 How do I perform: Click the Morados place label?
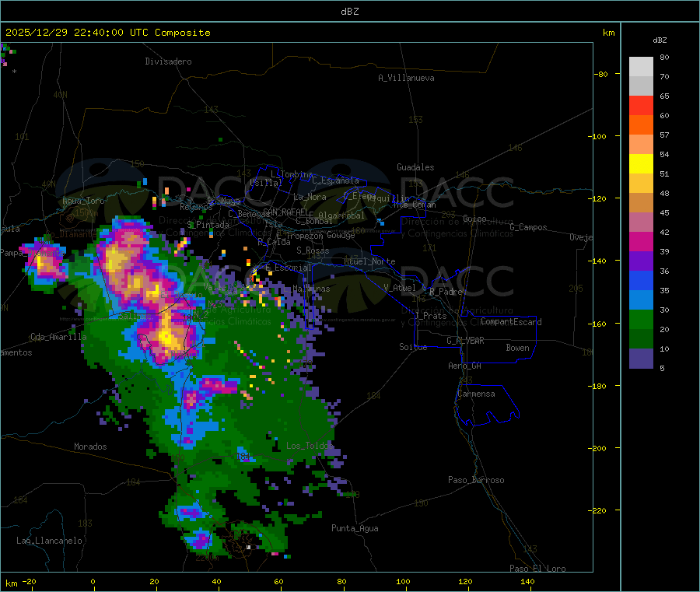coord(90,447)
